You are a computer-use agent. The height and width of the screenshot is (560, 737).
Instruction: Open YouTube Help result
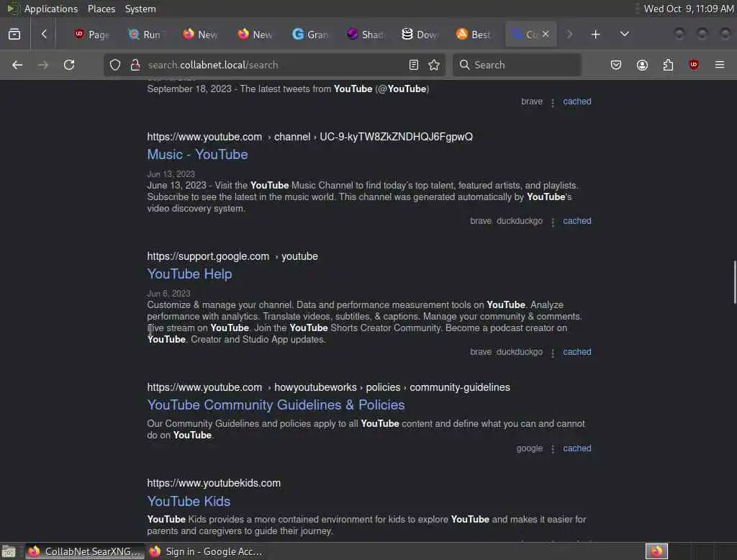(x=189, y=274)
